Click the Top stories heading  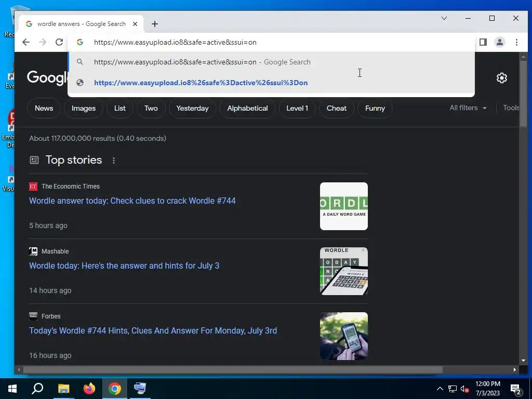pyautogui.click(x=74, y=160)
